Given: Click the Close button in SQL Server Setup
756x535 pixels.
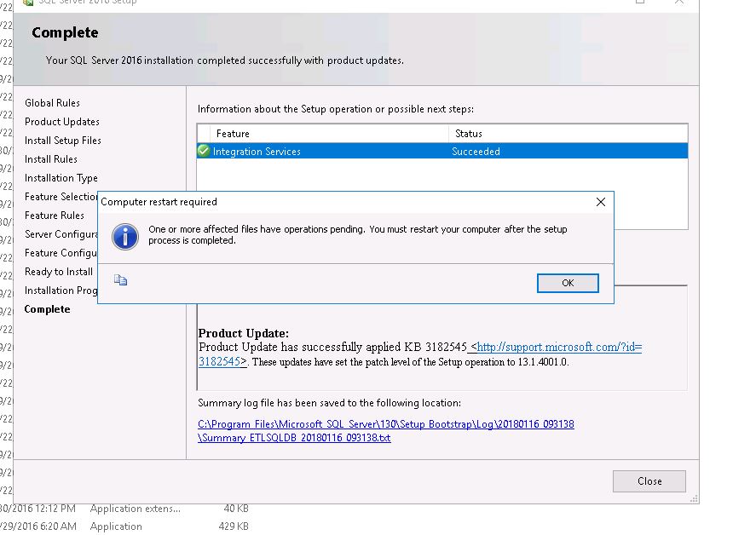Looking at the screenshot, I should (x=649, y=481).
